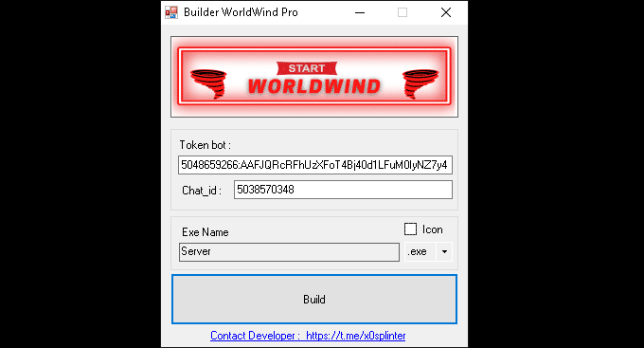Open the Contact Developer Telegram link
644x348 pixels.
coord(308,336)
